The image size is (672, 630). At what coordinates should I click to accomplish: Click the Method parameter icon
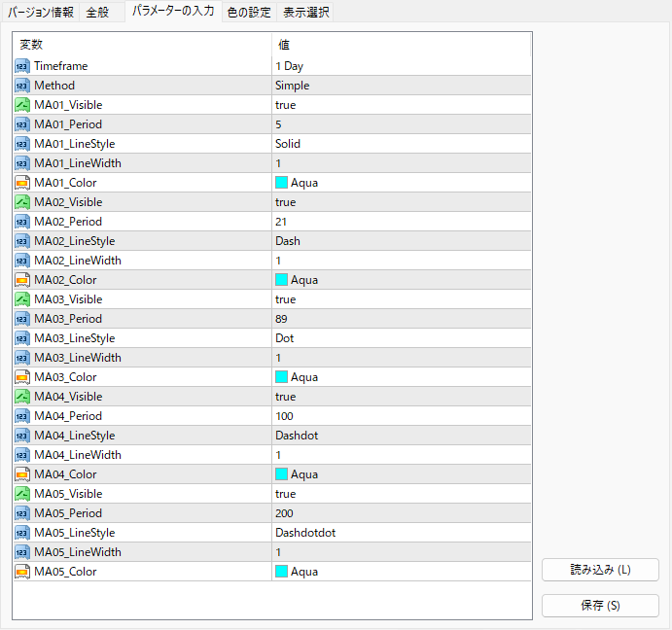(x=22, y=86)
